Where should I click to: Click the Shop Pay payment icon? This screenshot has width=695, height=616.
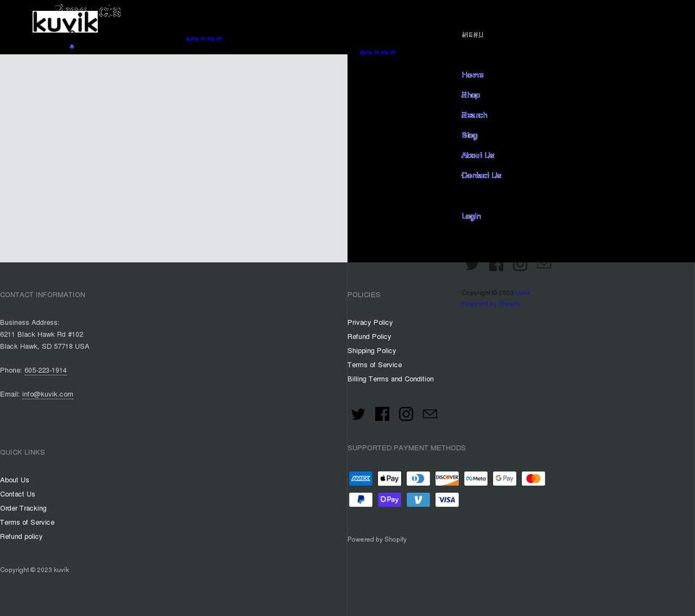pos(389,500)
